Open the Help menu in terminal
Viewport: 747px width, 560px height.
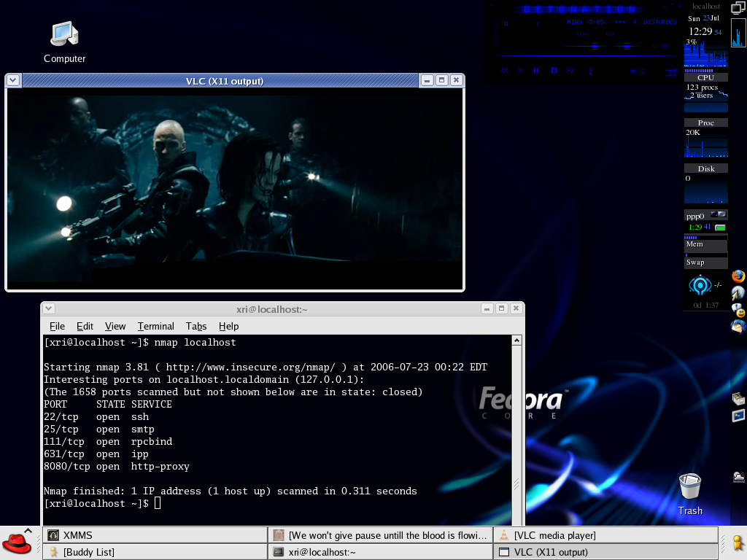pyautogui.click(x=228, y=326)
